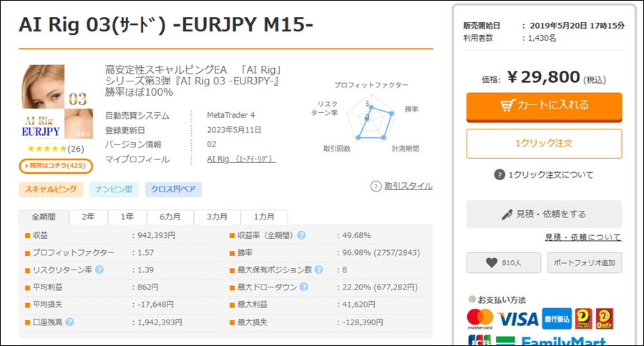Image resolution: width=644 pixels, height=346 pixels.
Task: Click the 口座残高 value 1,942,393円
Action: coord(160,322)
